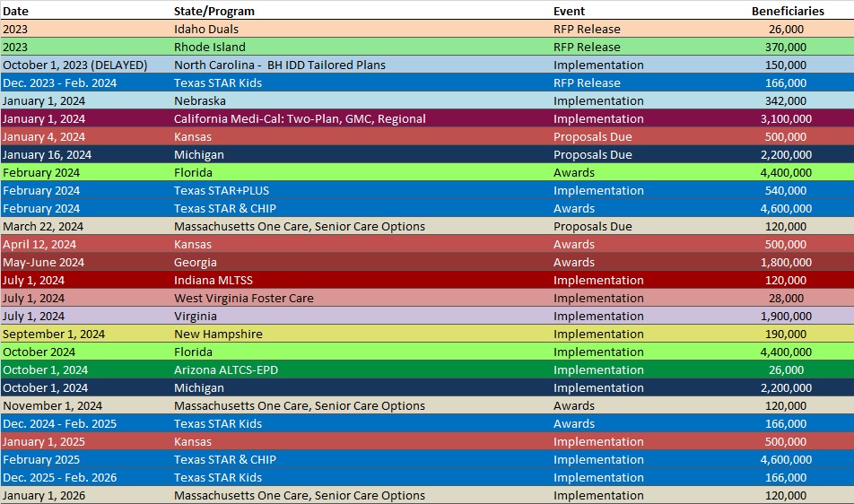854x504 pixels.
Task: Click the 540,000 beneficiaries value
Action: (x=786, y=190)
